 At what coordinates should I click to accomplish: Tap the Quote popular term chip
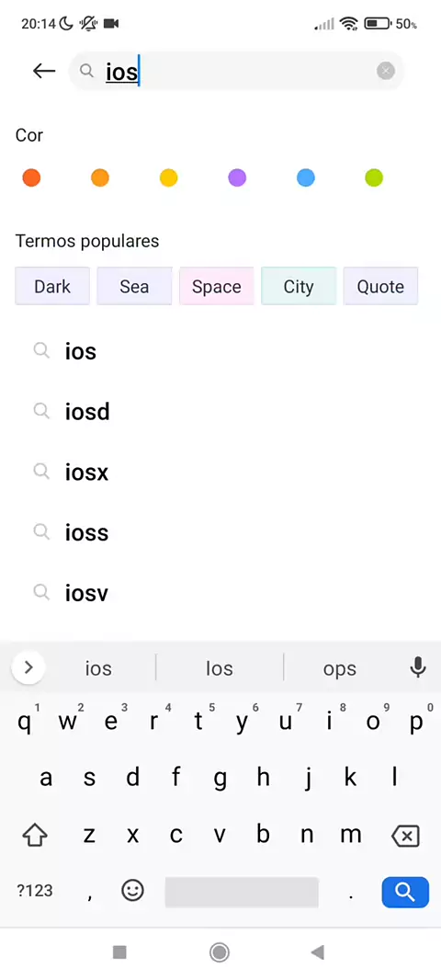coord(380,286)
